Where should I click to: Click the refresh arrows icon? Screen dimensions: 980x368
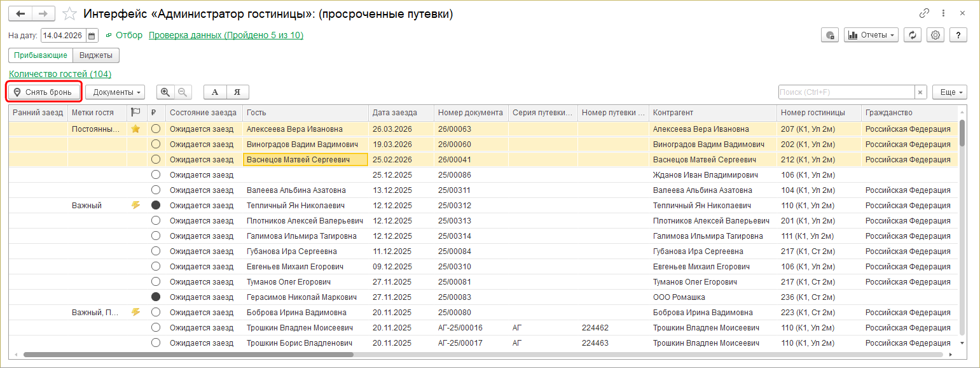pyautogui.click(x=913, y=35)
